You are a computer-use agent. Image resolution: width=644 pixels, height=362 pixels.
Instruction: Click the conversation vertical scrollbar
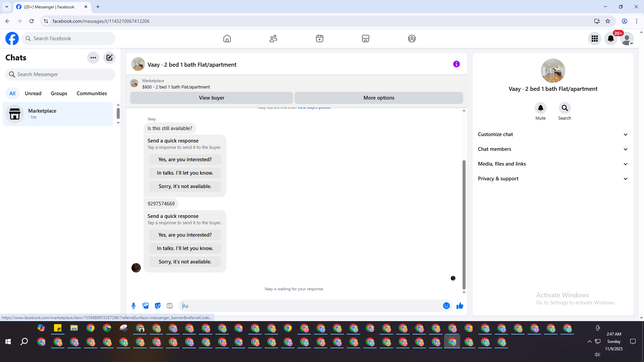(464, 225)
